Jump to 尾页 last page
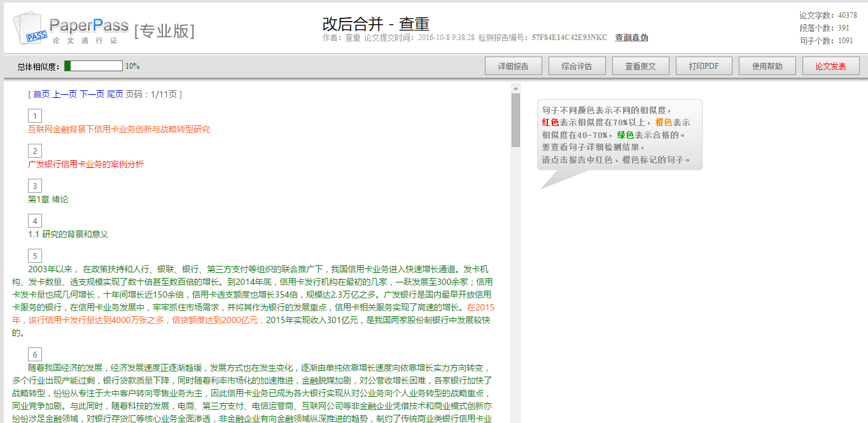Screen dimensions: 868x423 click(115, 94)
